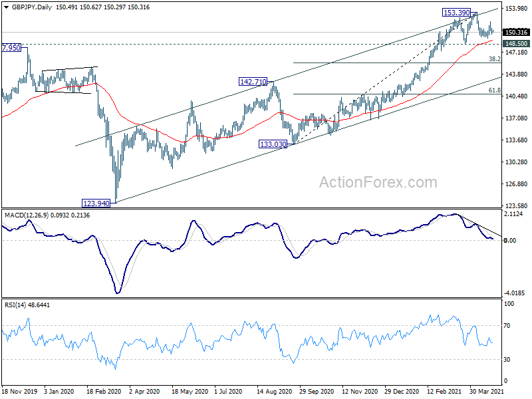Click the 2 Apr 2020 date label
Screen dimensions: 532x399
point(144,391)
